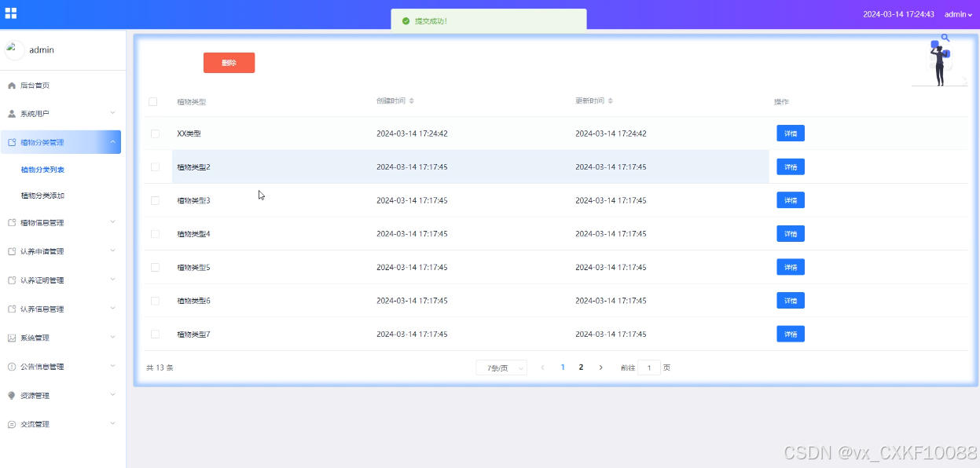Open 交流管理 menu label

[x=35, y=424]
